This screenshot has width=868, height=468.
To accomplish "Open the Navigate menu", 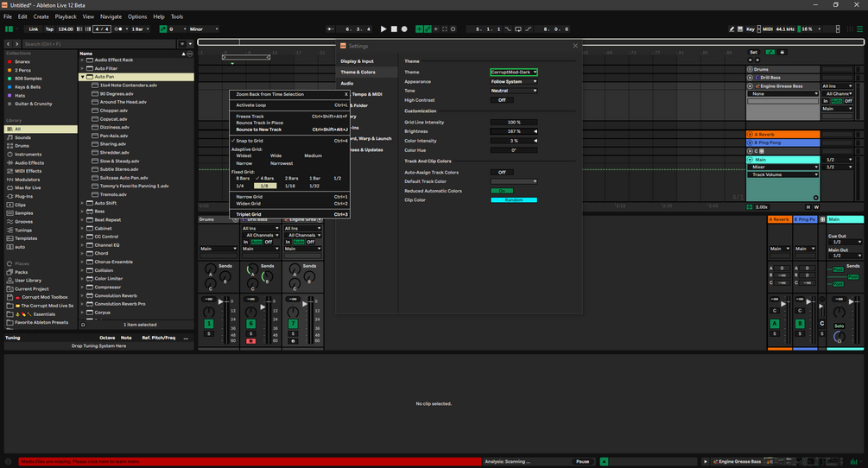I will point(111,16).
